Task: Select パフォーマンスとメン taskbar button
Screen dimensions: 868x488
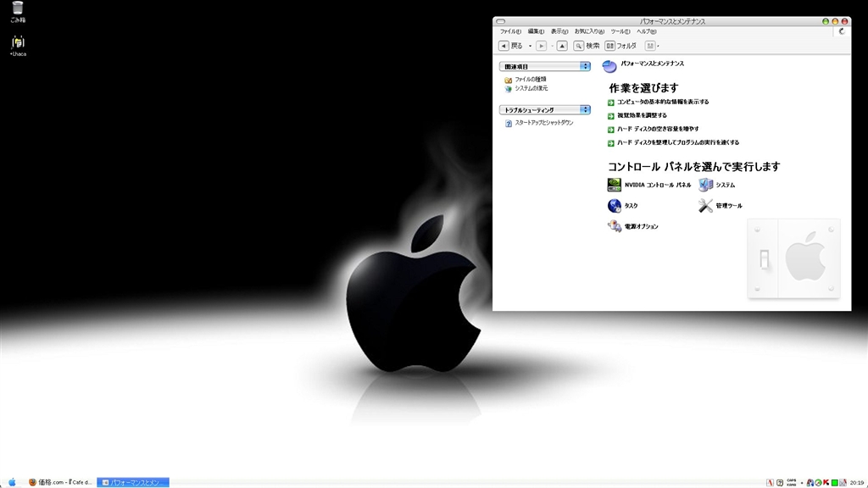Action: click(133, 482)
